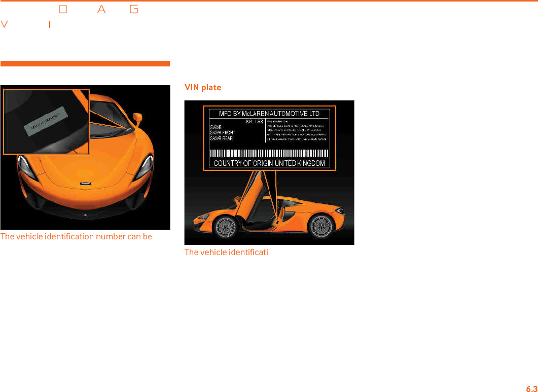Click "COUNTRY OF ORIGIN UNITED KINGDOM" text
Screen dimensions: 538x392
tap(269, 163)
